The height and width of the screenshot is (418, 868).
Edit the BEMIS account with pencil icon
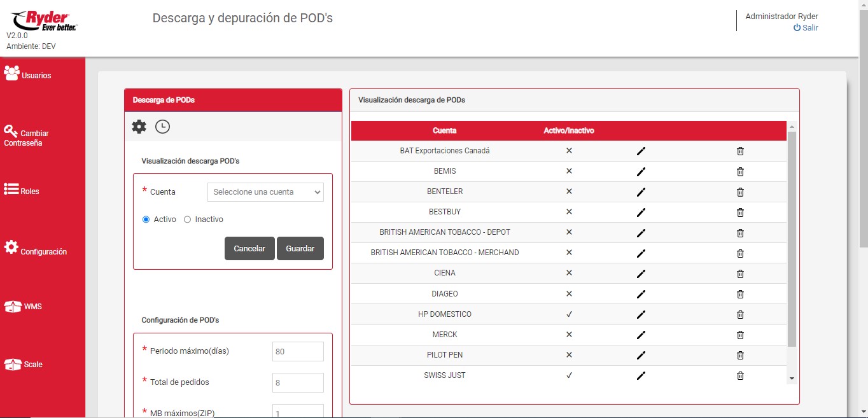641,172
